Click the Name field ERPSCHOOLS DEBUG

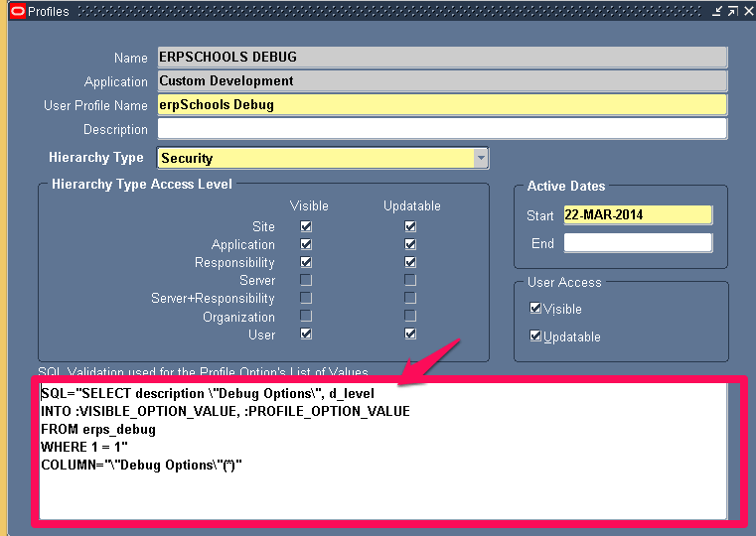pyautogui.click(x=442, y=57)
